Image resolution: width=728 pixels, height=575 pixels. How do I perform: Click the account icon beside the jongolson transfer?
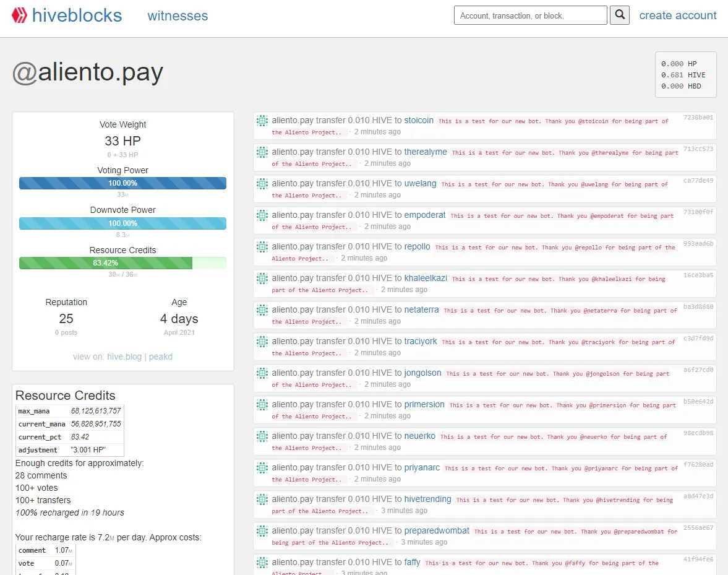262,373
